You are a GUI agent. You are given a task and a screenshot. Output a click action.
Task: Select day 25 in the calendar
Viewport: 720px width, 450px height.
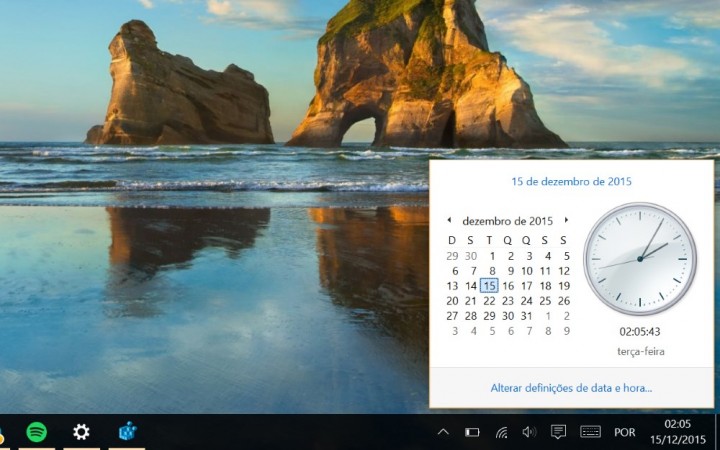point(545,300)
